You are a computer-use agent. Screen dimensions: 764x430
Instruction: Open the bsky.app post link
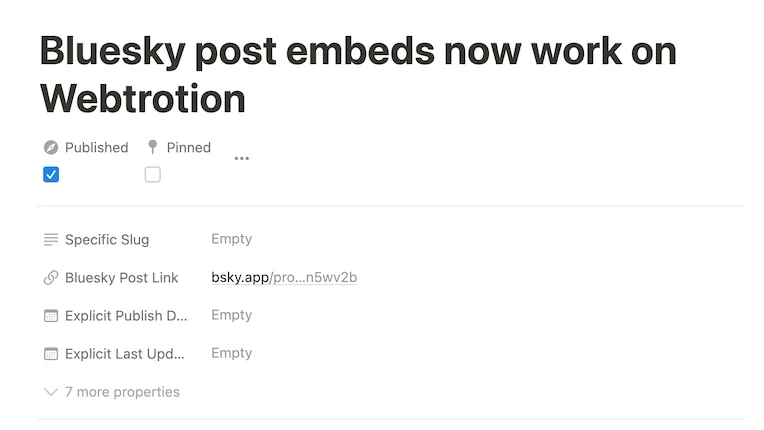[284, 278]
